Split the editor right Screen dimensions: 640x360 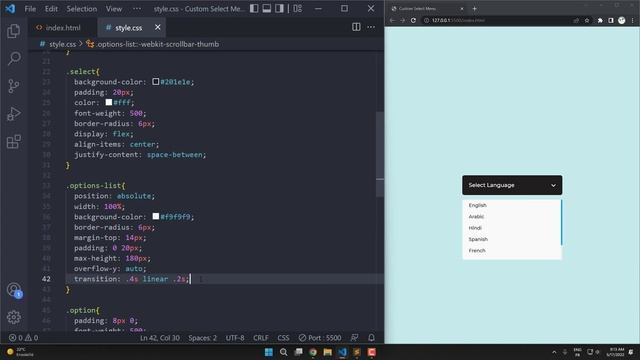coord(356,27)
